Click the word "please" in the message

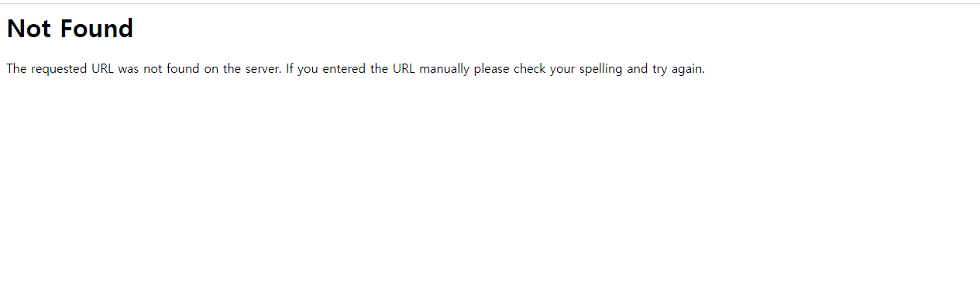[x=492, y=68]
